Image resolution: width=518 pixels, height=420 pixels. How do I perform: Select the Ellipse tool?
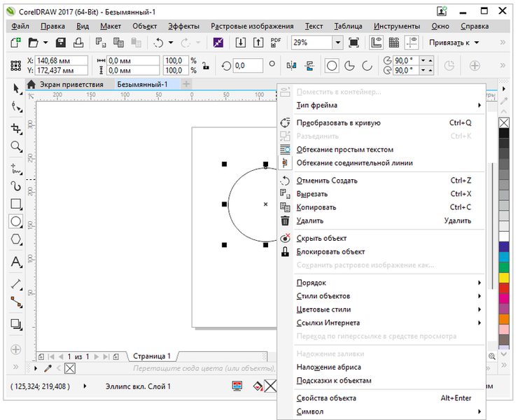click(16, 221)
